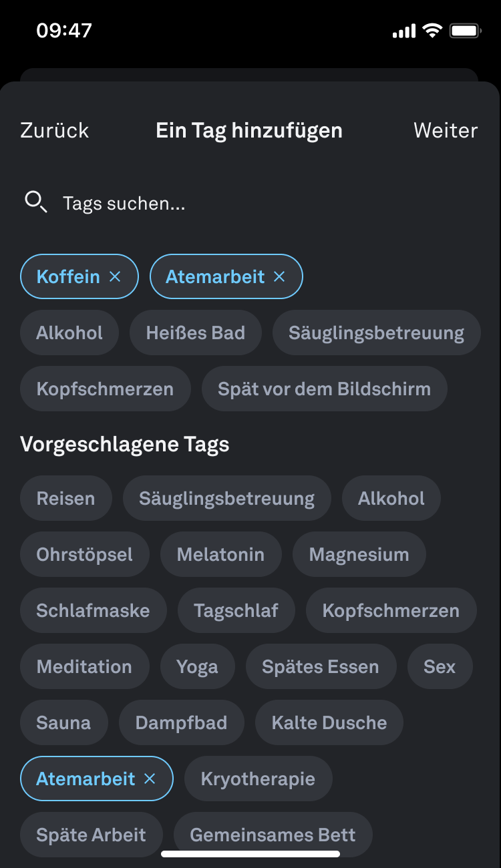The image size is (501, 868).
Task: Remove Koffein tag via its X icon
Action: point(115,276)
